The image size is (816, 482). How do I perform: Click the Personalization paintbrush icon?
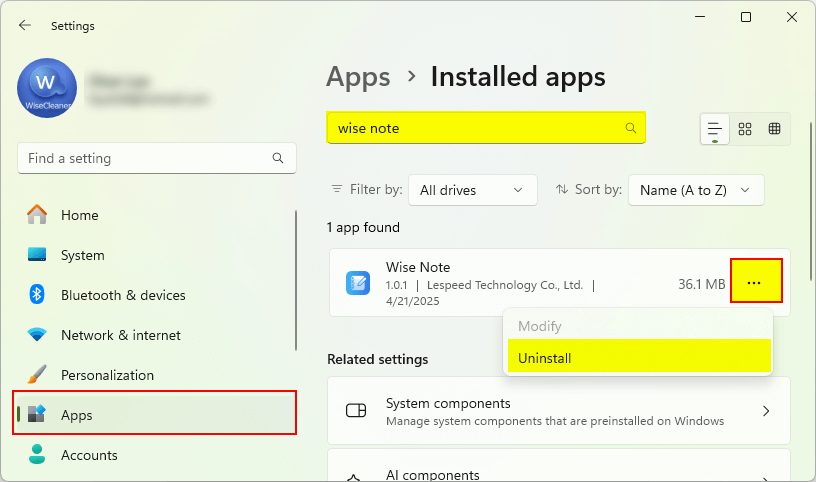(37, 374)
